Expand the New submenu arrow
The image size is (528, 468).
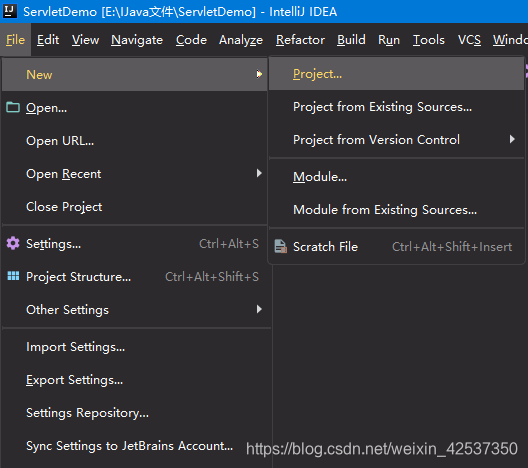(259, 74)
